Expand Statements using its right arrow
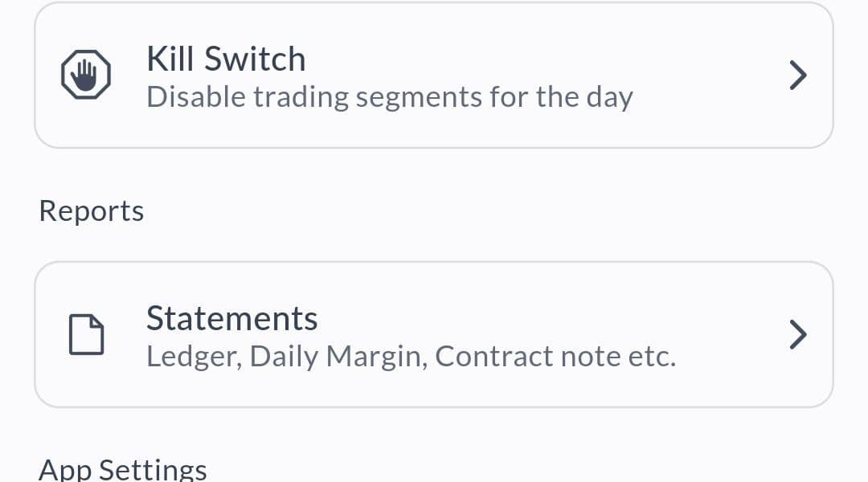Image resolution: width=868 pixels, height=482 pixels. (797, 335)
